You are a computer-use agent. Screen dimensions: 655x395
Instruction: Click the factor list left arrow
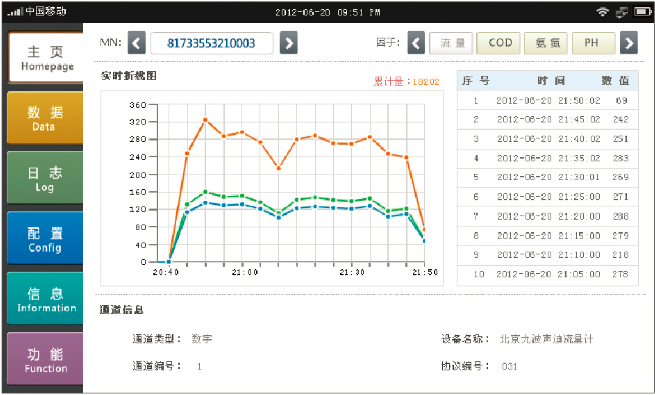click(x=416, y=43)
